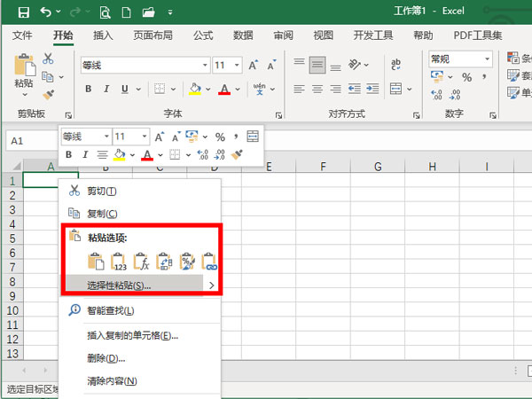Choose the Paste Transpose icon
Screen dimensions: 532x399
165,262
